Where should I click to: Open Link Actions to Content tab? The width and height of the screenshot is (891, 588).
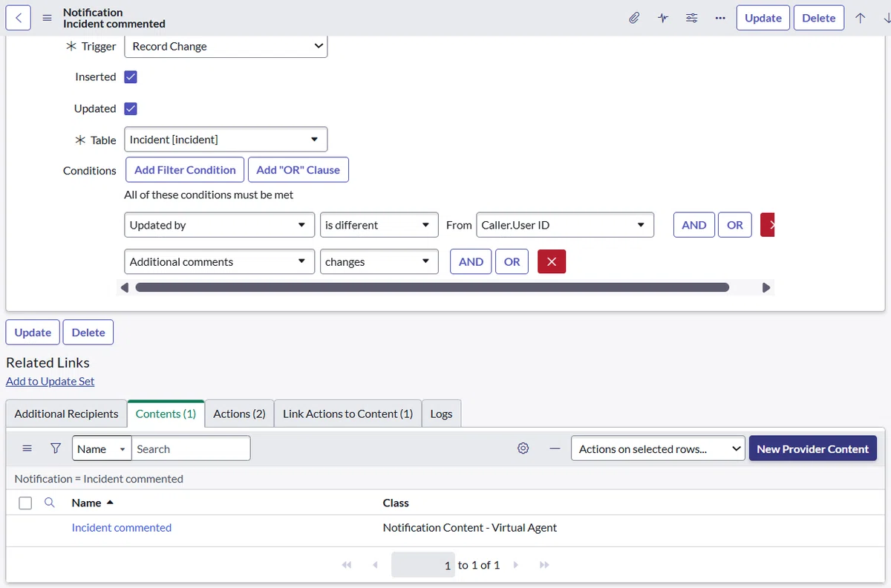[x=347, y=414]
